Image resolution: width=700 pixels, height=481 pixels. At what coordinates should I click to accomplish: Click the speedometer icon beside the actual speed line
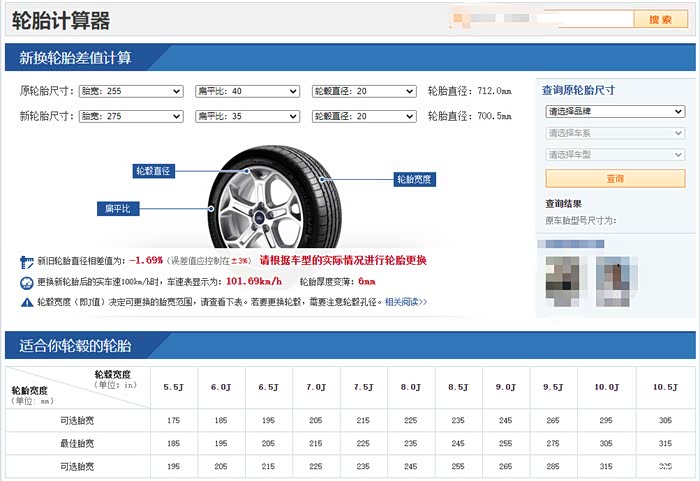(x=26, y=282)
